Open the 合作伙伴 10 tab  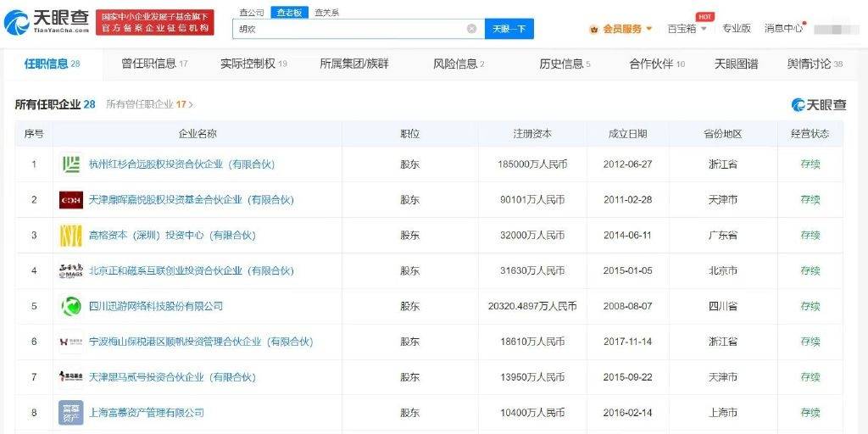tap(657, 64)
